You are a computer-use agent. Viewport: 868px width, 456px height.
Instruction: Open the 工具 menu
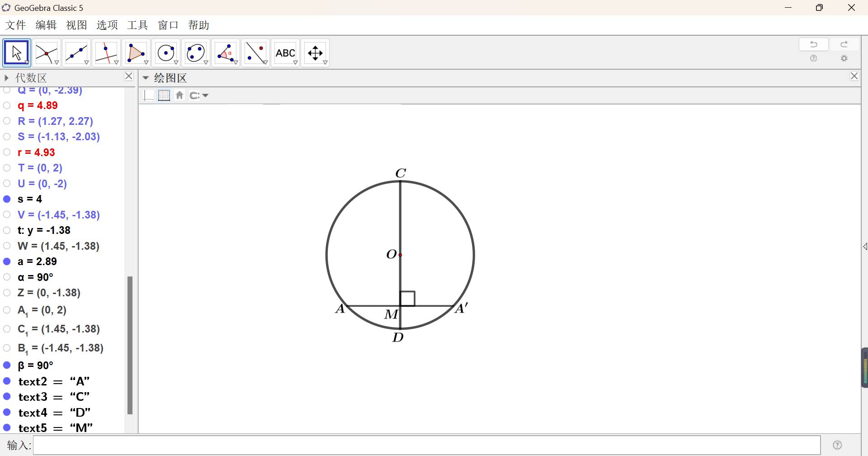coord(137,25)
